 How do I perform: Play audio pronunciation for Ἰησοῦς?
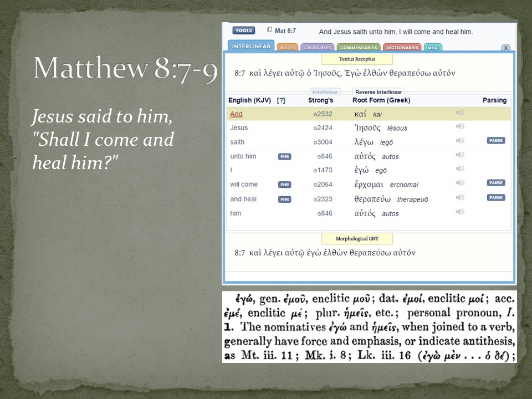coord(459,127)
